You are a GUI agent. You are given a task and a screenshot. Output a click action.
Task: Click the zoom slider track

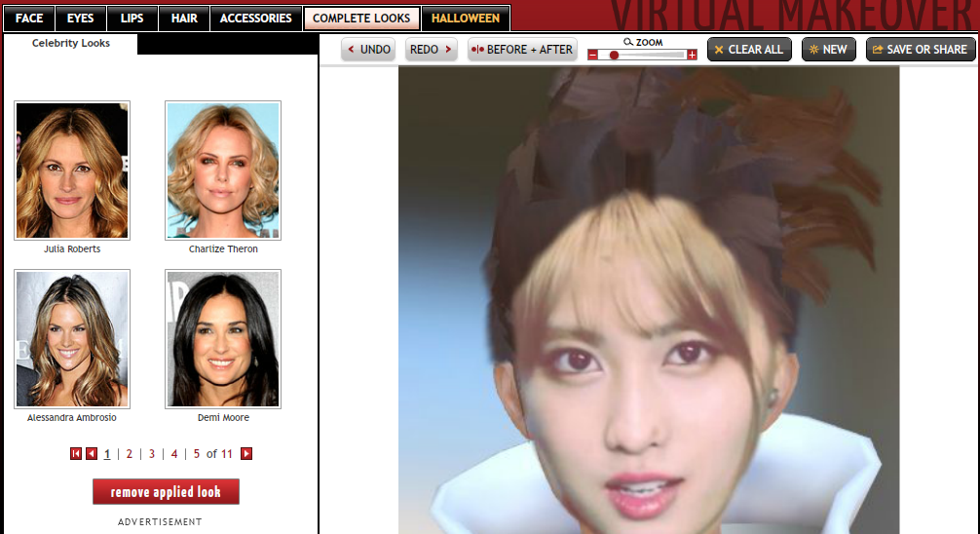(643, 55)
